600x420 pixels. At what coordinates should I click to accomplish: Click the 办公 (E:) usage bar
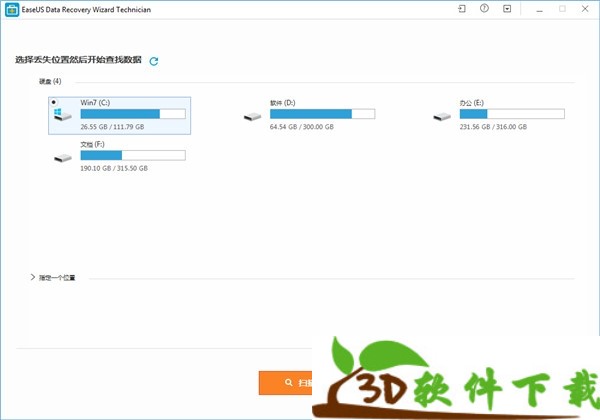512,114
